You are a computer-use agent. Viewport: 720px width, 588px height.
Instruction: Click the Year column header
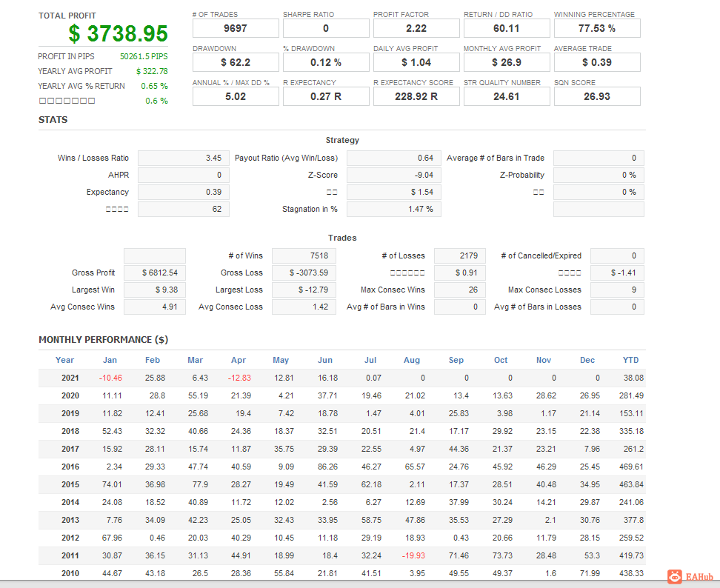(64, 361)
